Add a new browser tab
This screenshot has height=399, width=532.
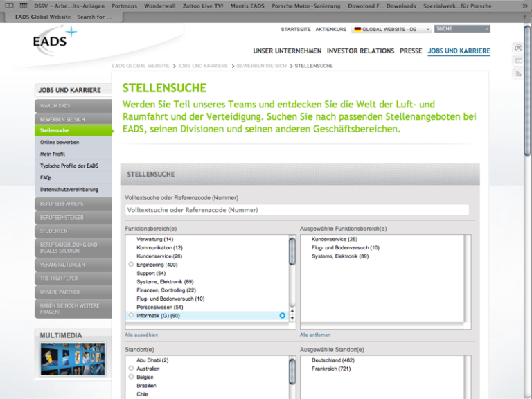pos(526,16)
